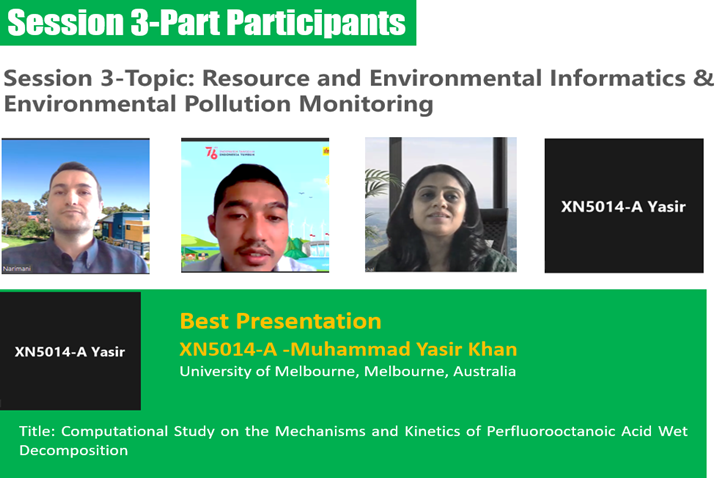The height and width of the screenshot is (478, 716).
Task: Click the black XN5014-A Yasir tile beside Best Presentation
Action: (x=70, y=351)
